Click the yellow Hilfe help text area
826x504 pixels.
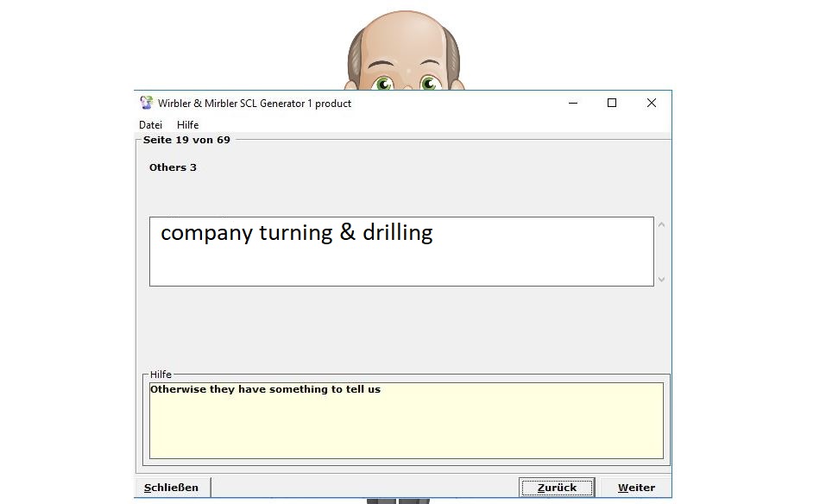tap(406, 427)
